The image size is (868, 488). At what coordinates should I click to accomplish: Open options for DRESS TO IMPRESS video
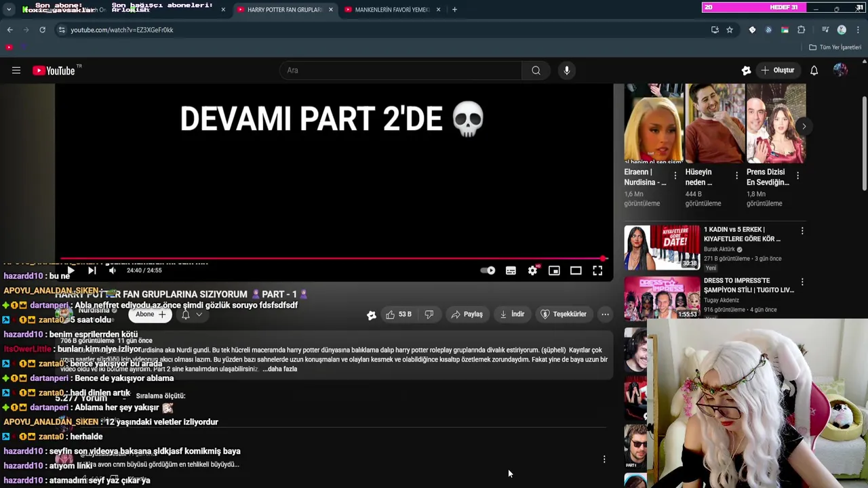coord(802,281)
